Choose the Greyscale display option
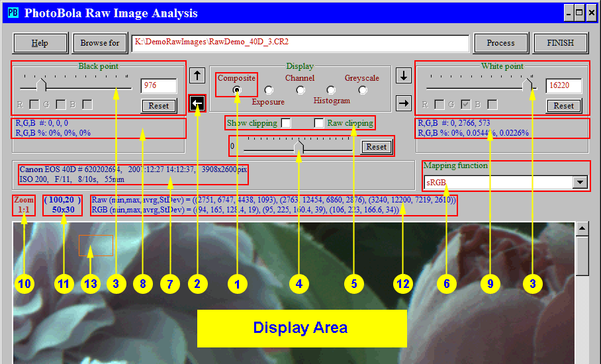 pos(362,89)
